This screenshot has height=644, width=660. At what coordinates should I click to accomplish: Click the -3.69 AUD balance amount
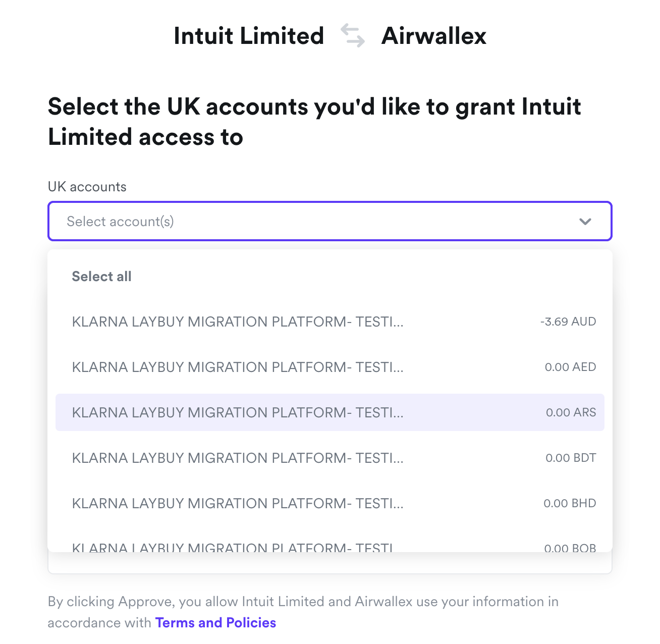pyautogui.click(x=568, y=322)
